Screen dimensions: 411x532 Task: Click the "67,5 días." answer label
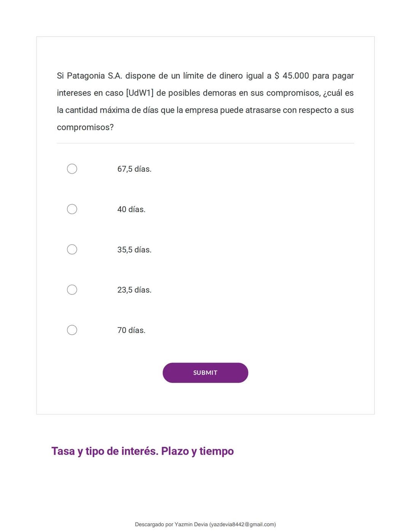[x=134, y=169]
